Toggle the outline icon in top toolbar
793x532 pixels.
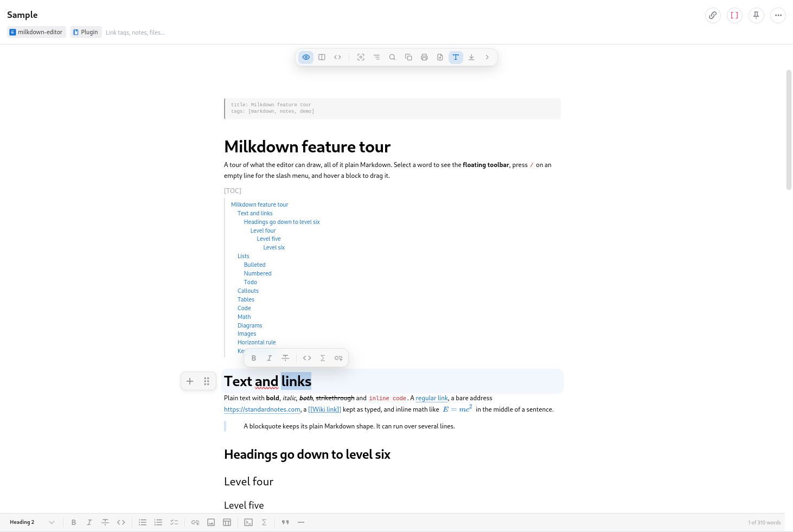coord(376,57)
